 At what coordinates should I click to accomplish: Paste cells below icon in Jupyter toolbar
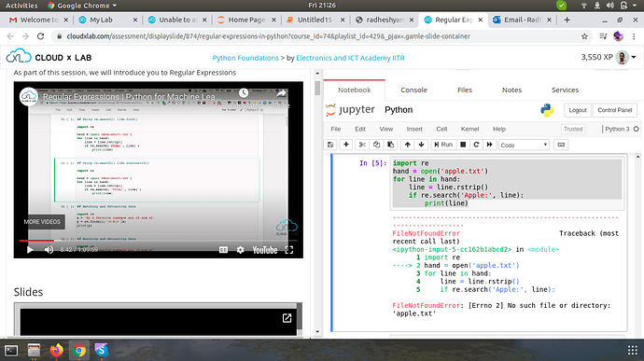click(x=390, y=145)
